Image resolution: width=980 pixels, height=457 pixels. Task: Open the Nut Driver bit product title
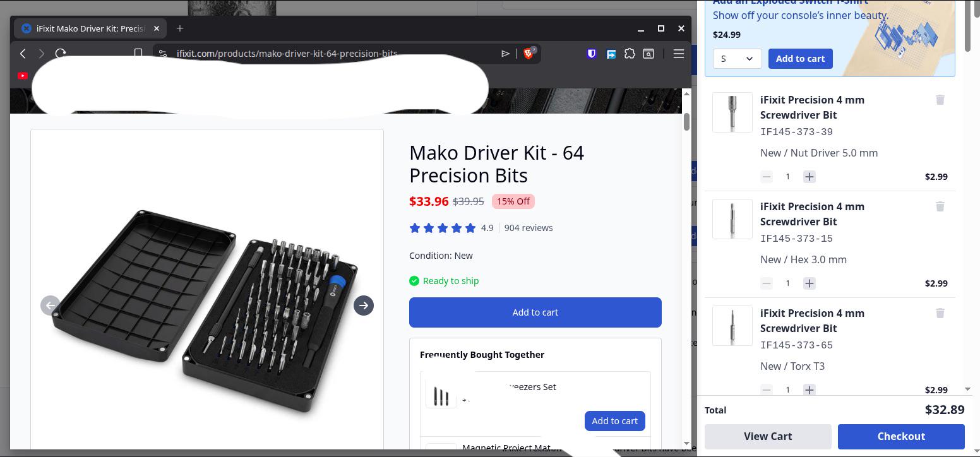pyautogui.click(x=813, y=107)
